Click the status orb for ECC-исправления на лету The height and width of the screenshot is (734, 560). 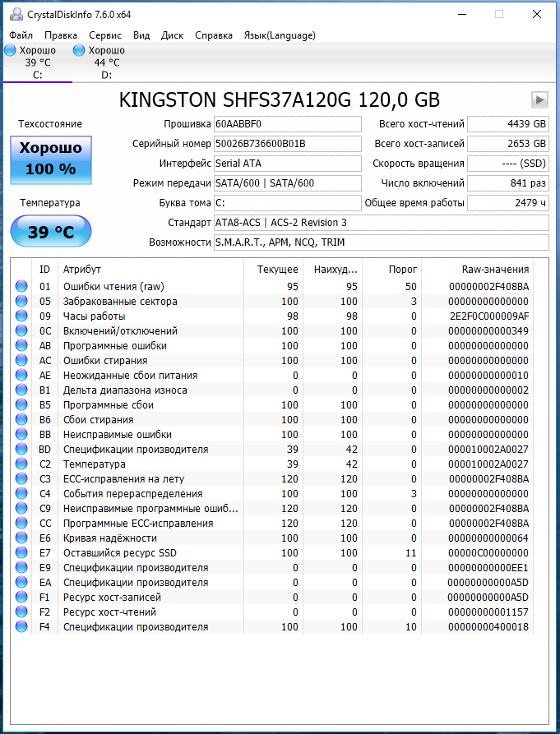click(x=21, y=479)
